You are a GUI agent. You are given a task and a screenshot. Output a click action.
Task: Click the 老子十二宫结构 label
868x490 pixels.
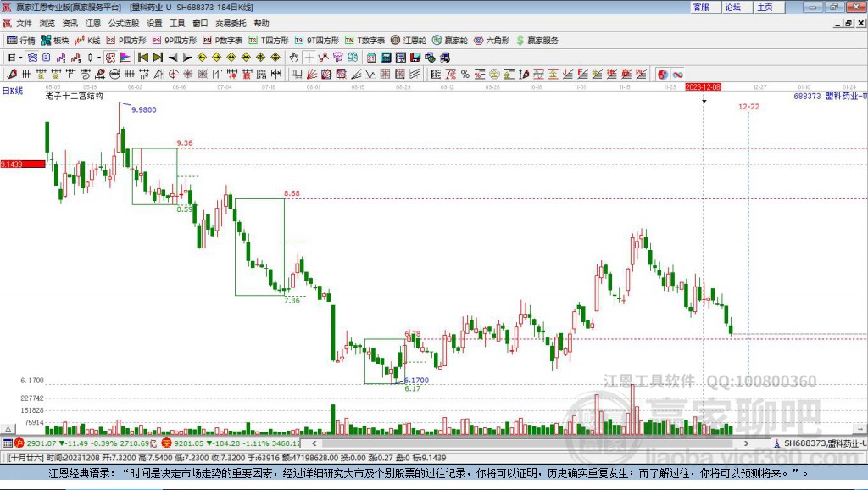(x=75, y=96)
